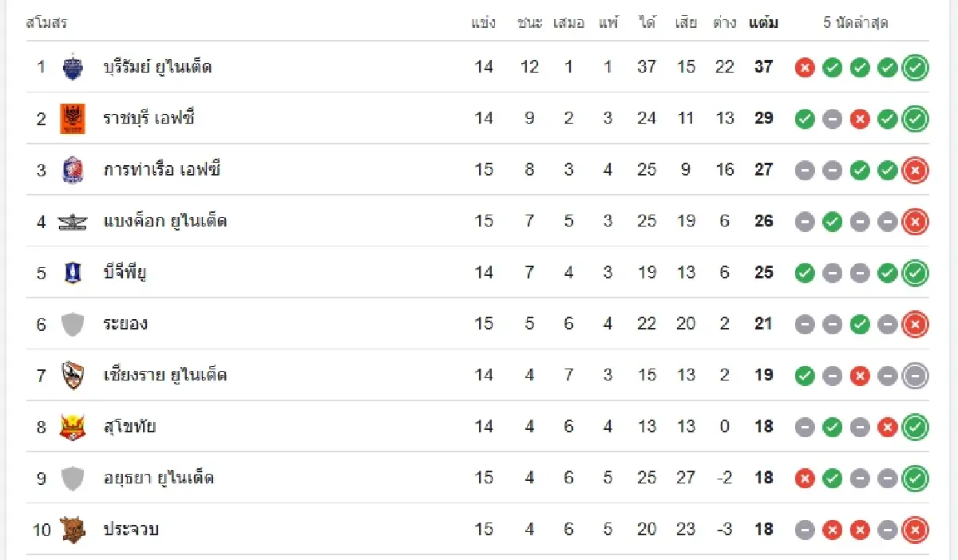Click the BG Pathum United crest
The image size is (958, 560).
point(73,273)
